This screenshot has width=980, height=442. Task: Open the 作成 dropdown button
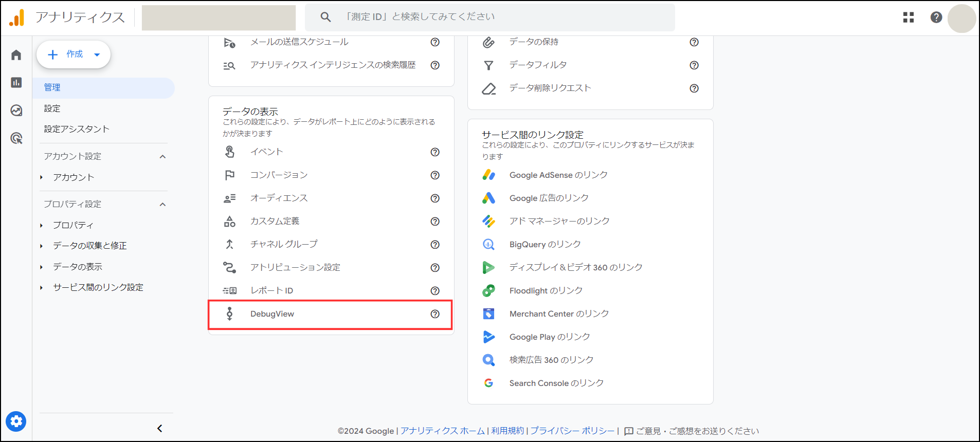click(74, 54)
